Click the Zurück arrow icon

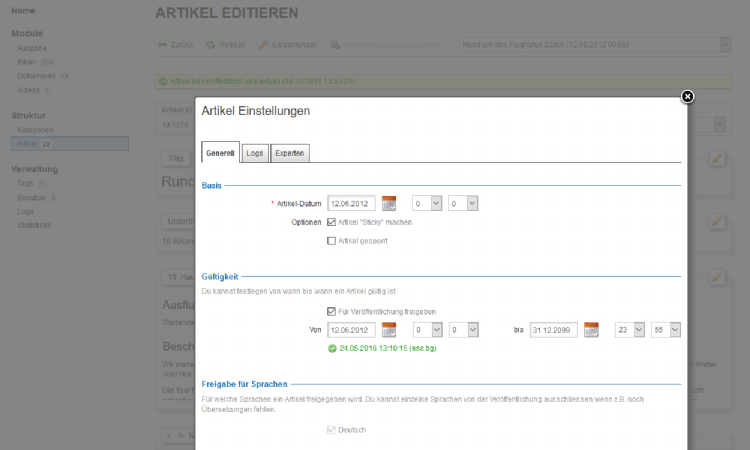tap(163, 45)
